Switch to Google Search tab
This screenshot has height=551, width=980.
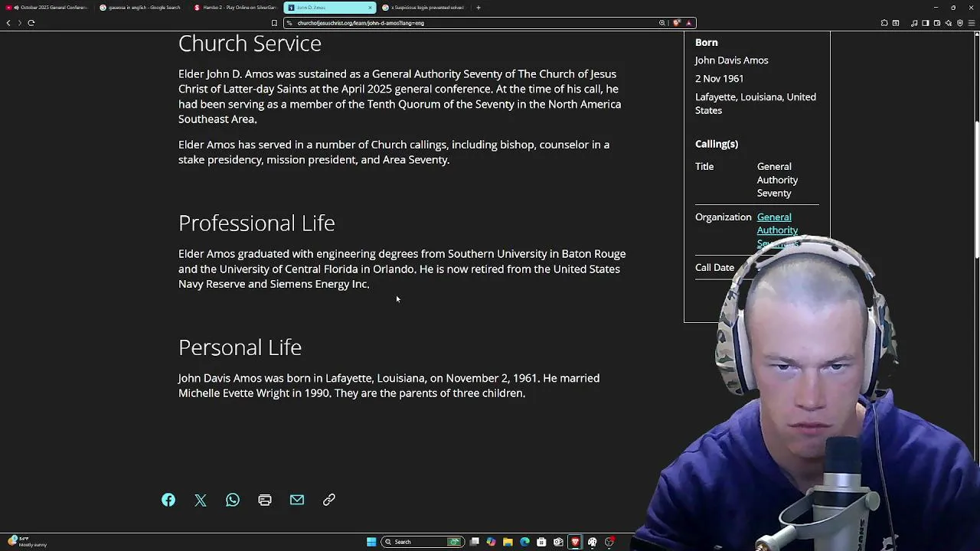[x=141, y=8]
